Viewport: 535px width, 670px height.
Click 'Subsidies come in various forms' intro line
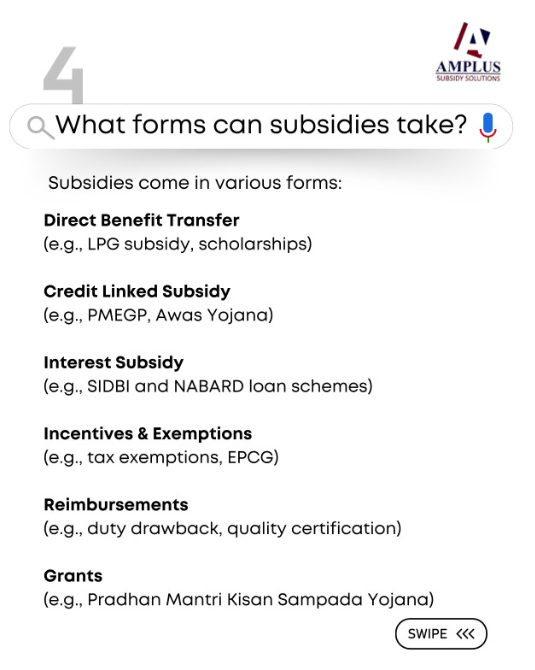tap(195, 183)
